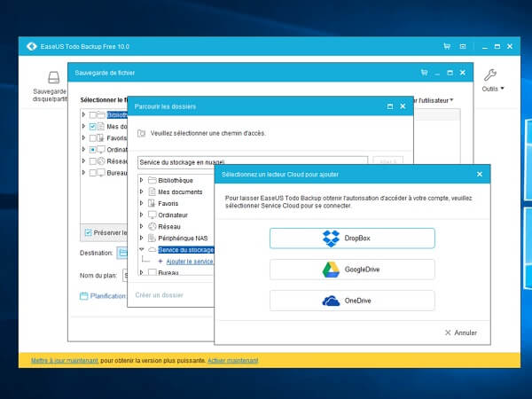Click the Annuler button in cloud dialog
Screen dimensions: 532x399
[461, 332]
